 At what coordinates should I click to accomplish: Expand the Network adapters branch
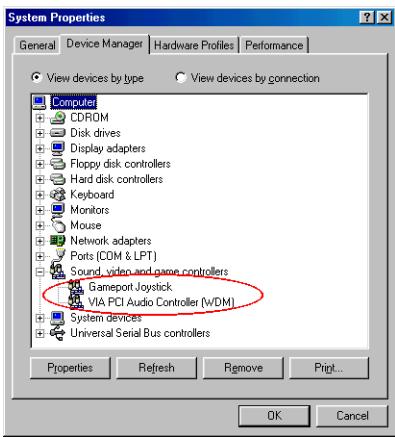[x=40, y=241]
